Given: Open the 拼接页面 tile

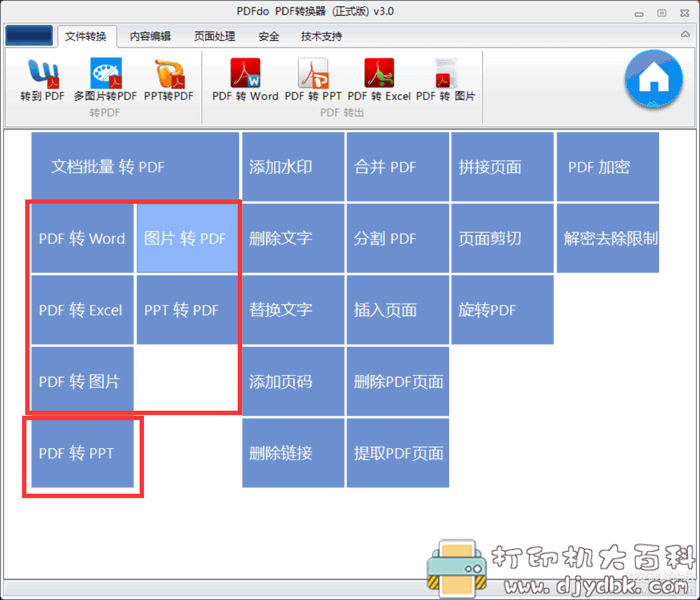Looking at the screenshot, I should [503, 166].
